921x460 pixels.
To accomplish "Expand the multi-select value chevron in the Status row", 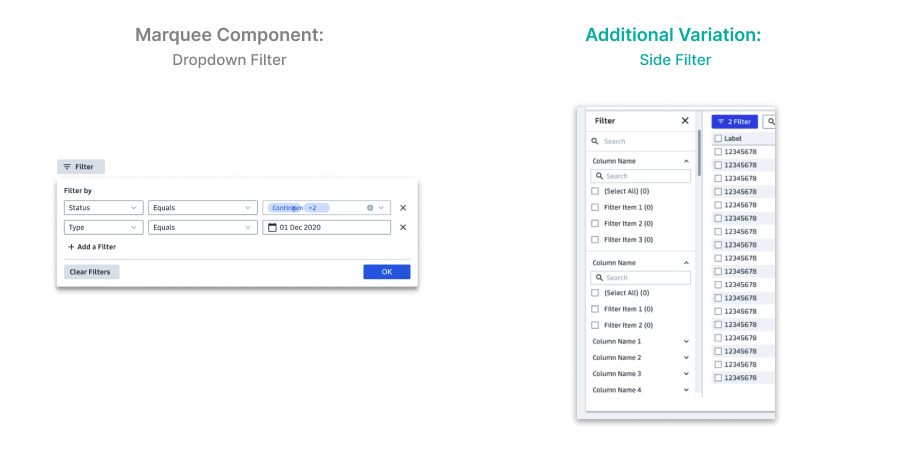I will (x=381, y=208).
